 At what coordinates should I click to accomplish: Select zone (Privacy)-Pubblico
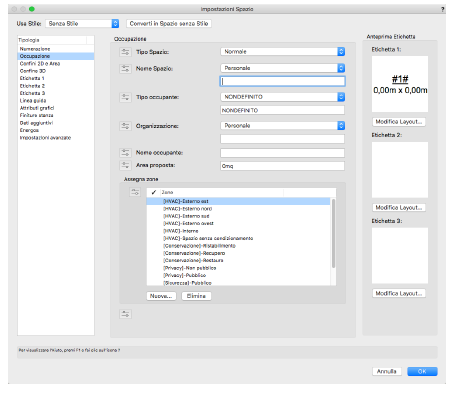pyautogui.click(x=239, y=275)
